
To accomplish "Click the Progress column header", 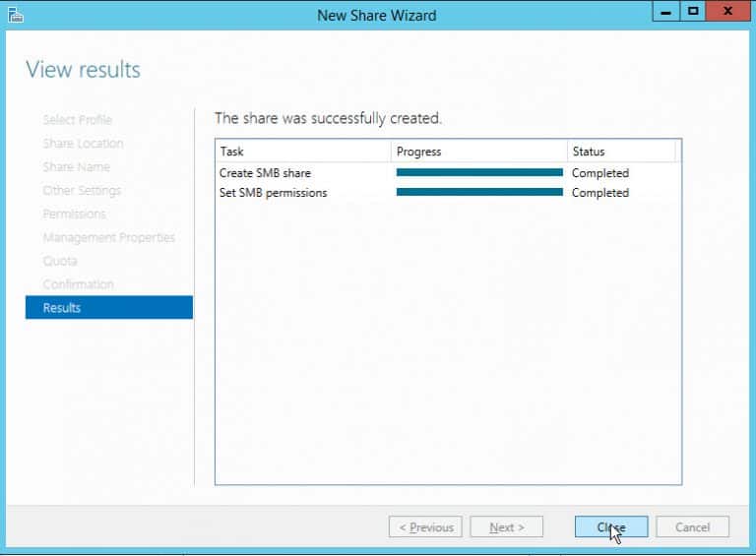I will [x=478, y=152].
